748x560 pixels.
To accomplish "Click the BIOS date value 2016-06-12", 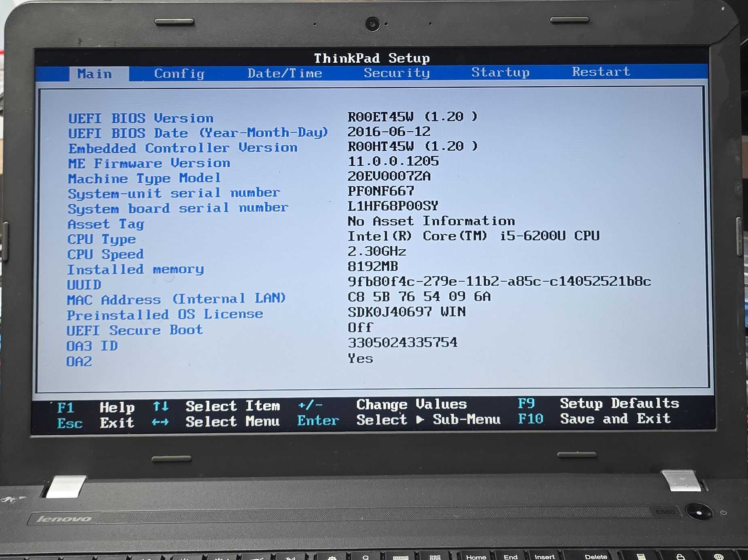I will click(x=389, y=132).
